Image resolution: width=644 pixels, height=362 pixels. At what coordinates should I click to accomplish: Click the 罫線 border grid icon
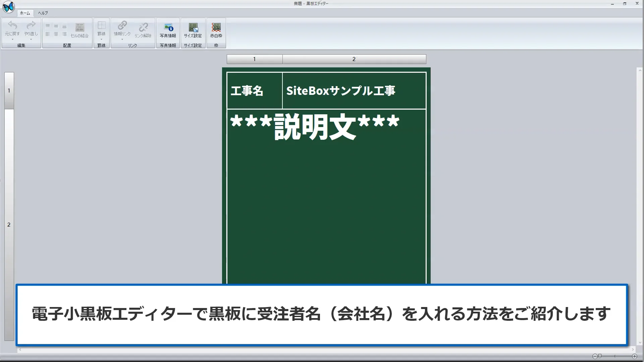pos(102,25)
